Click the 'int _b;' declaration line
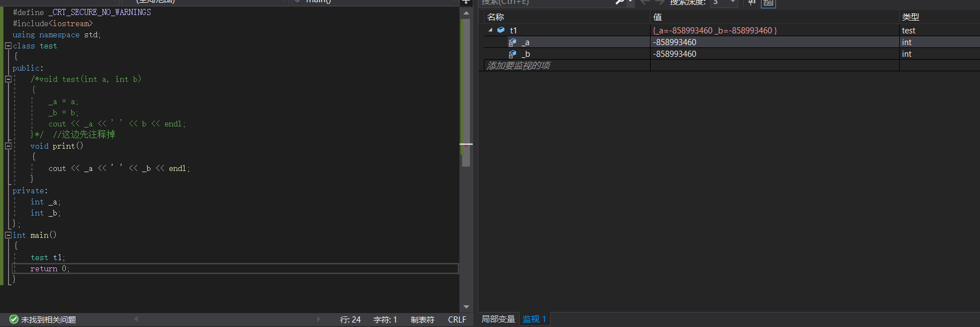 tap(46, 213)
